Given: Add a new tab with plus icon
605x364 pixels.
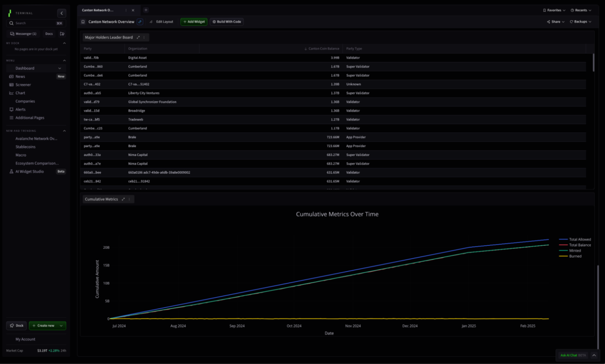Looking at the screenshot, I should pos(146,10).
